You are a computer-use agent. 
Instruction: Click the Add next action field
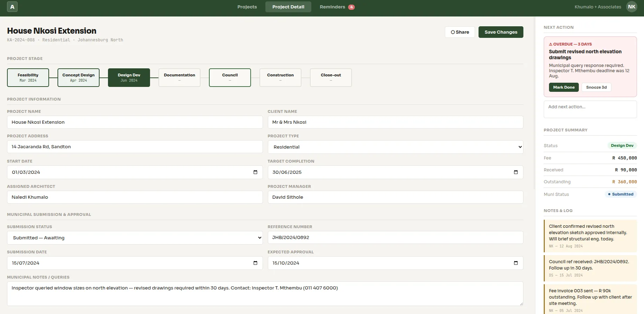(590, 109)
